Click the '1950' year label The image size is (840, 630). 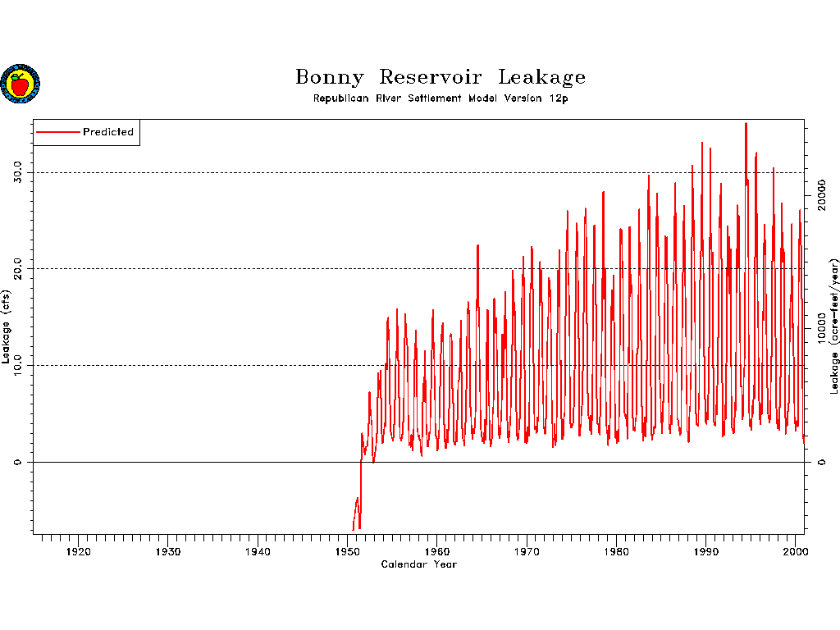(x=347, y=552)
